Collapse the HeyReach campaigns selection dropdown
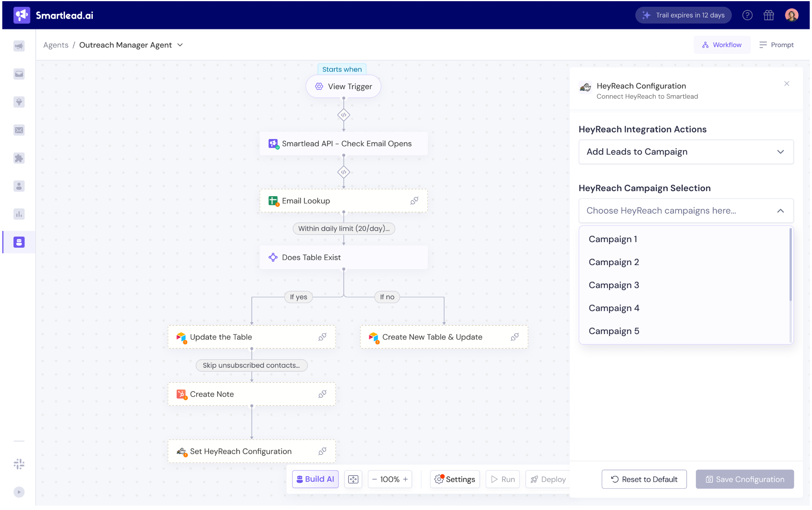Screen dimensions: 812x510 pyautogui.click(x=780, y=211)
